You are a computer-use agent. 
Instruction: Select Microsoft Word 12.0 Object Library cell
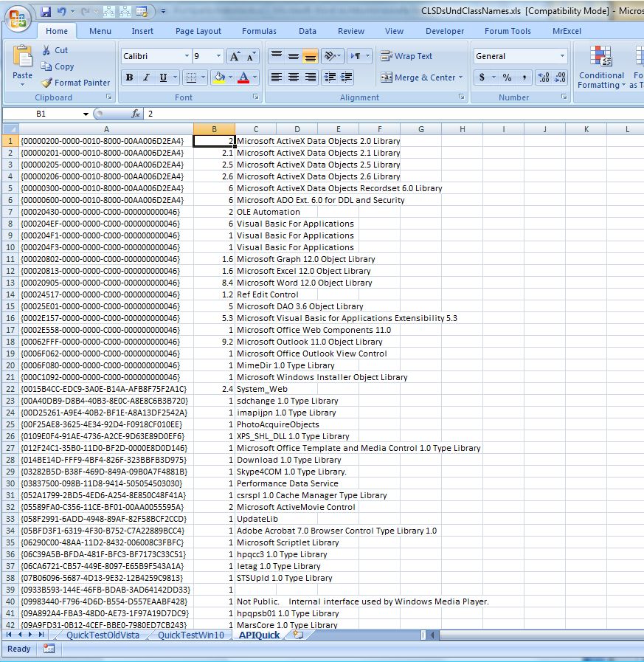coord(256,283)
